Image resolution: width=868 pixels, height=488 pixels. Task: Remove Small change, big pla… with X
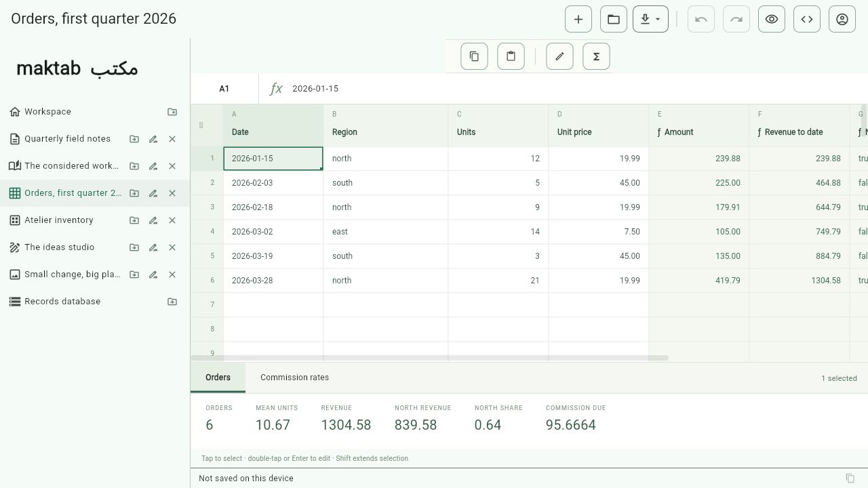(x=172, y=274)
